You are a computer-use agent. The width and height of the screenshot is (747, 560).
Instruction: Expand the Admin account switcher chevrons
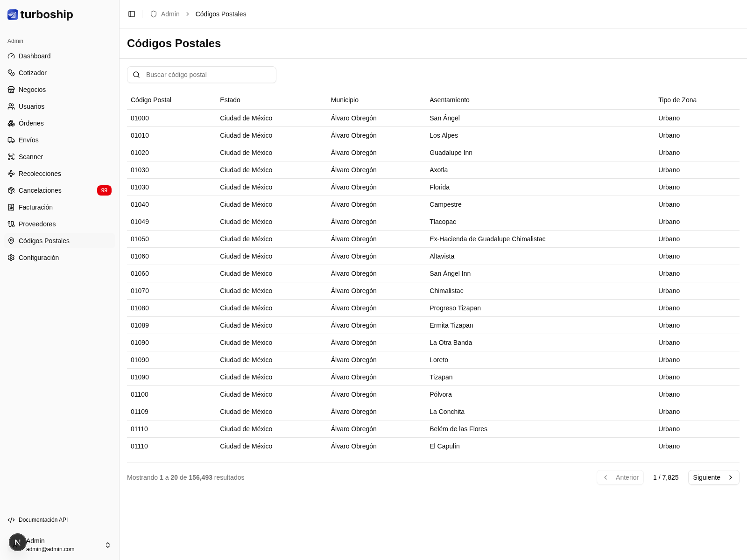coord(108,545)
